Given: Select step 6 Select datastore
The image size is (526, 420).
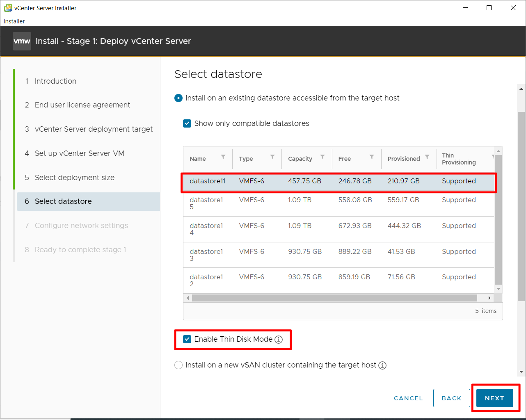Looking at the screenshot, I should tap(88, 201).
